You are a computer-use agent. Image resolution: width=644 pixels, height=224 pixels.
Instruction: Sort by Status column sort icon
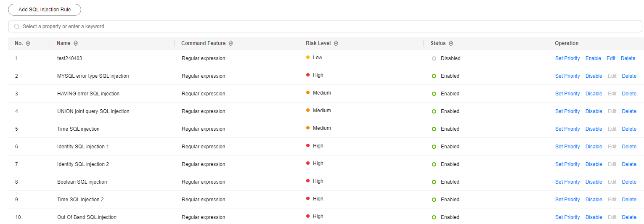click(451, 43)
